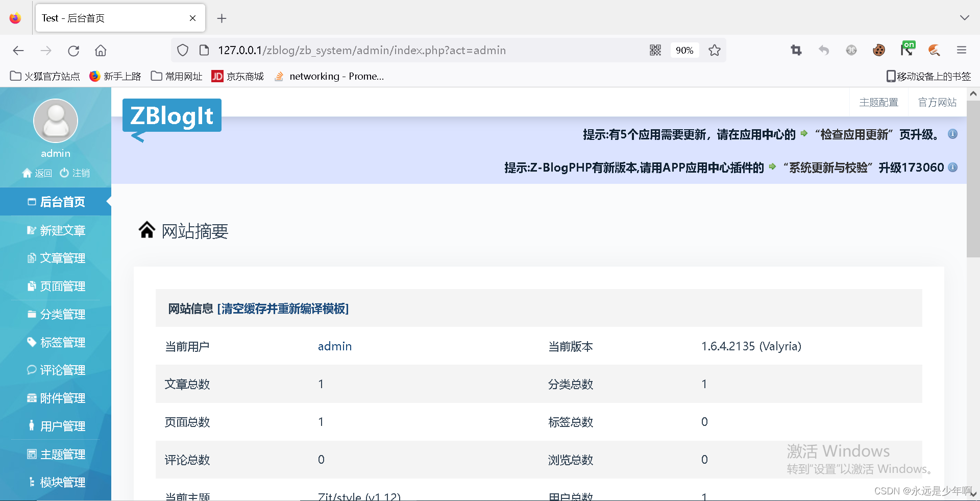Open 标签管理 in sidebar menu
Viewport: 980px width, 501px height.
tap(56, 342)
